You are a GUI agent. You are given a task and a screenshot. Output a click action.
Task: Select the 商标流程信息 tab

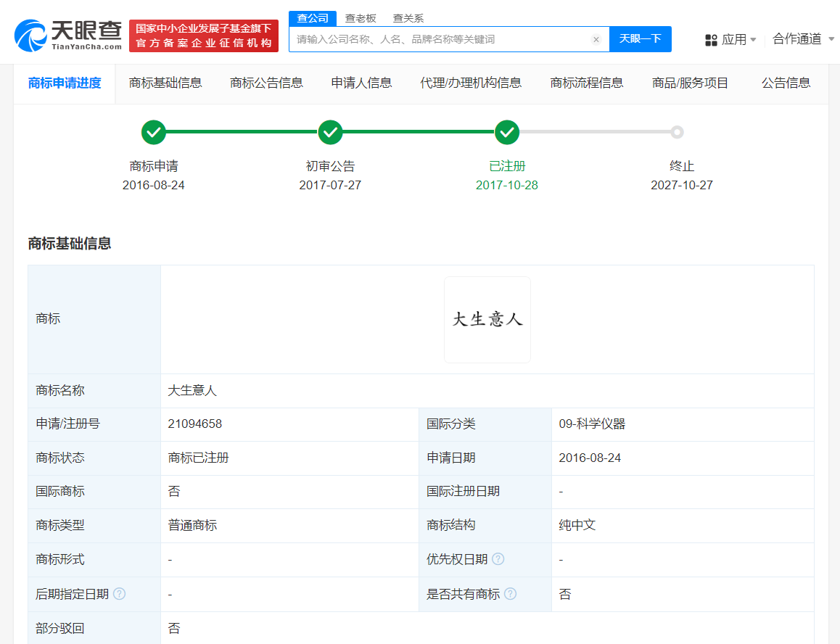(x=587, y=83)
